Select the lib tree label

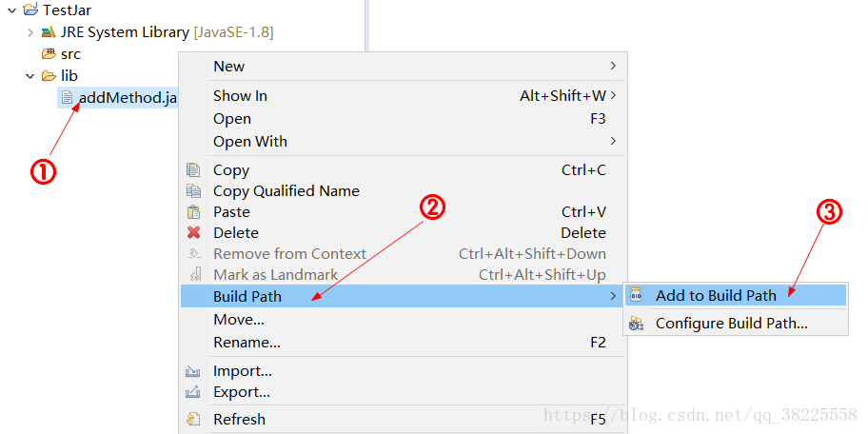[69, 76]
